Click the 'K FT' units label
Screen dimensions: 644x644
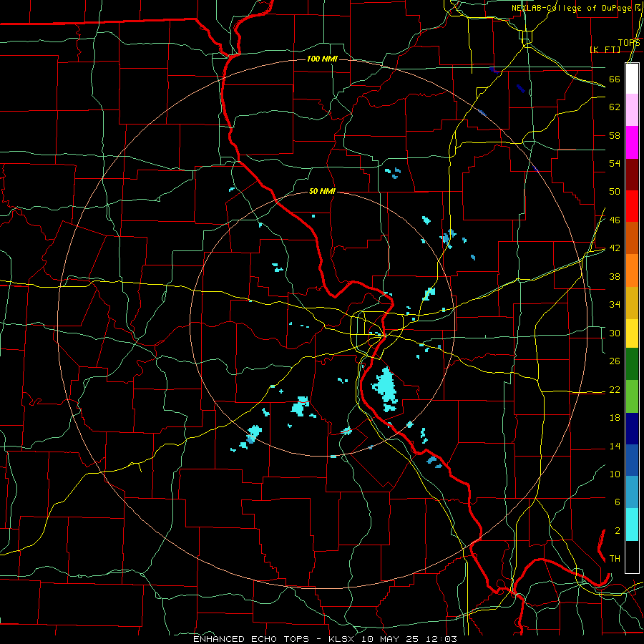coord(605,49)
